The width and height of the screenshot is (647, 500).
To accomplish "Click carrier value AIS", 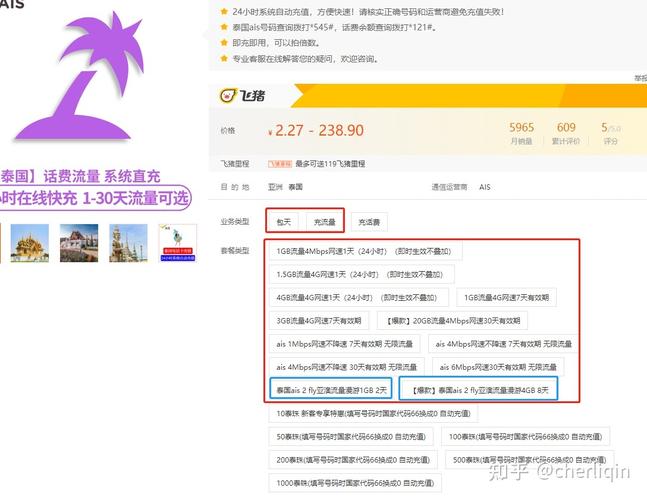I will pyautogui.click(x=484, y=187).
